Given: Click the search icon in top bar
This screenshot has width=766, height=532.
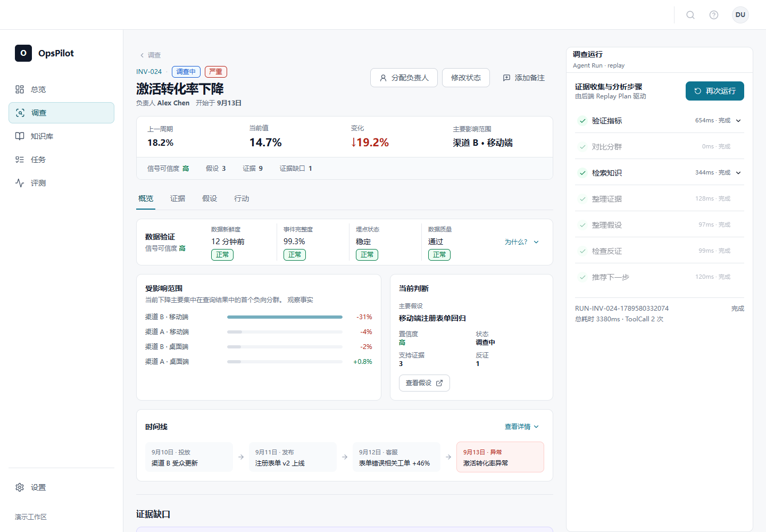Looking at the screenshot, I should point(690,15).
